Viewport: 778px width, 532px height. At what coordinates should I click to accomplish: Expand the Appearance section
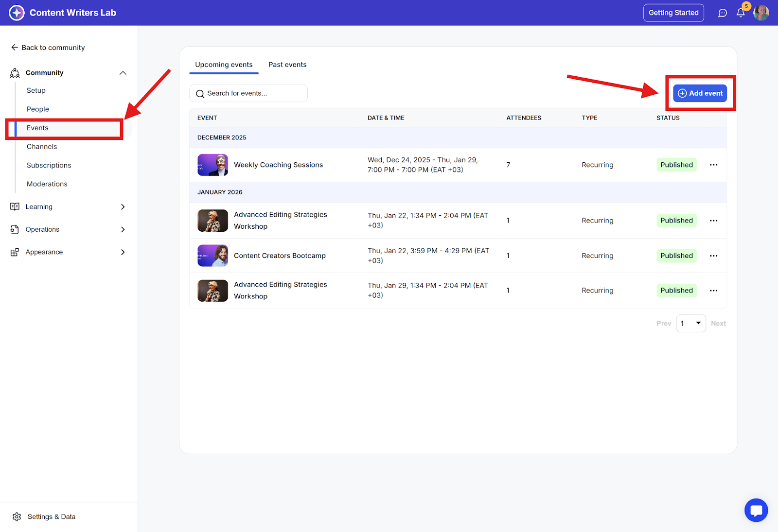click(123, 252)
